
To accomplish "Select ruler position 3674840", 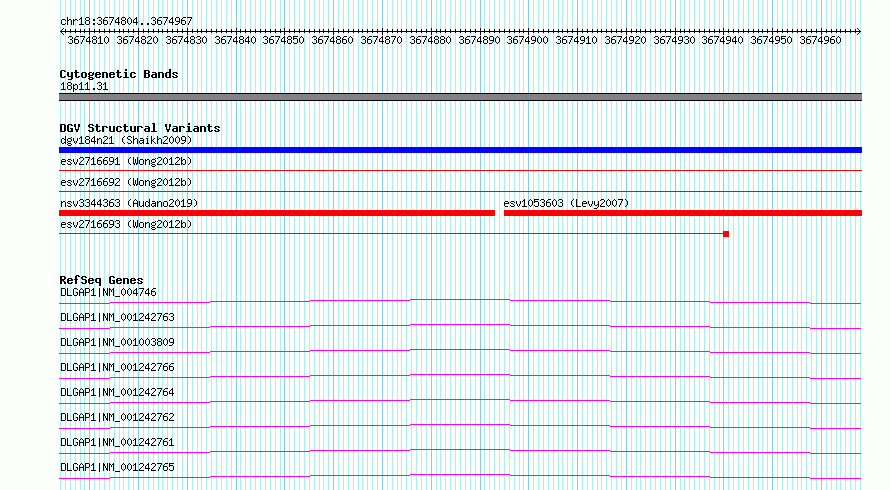I will point(235,40).
